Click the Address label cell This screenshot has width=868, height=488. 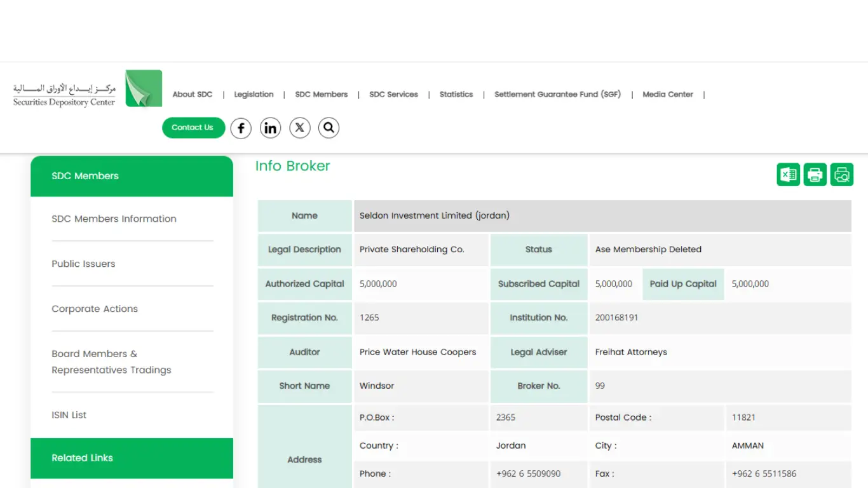(305, 447)
